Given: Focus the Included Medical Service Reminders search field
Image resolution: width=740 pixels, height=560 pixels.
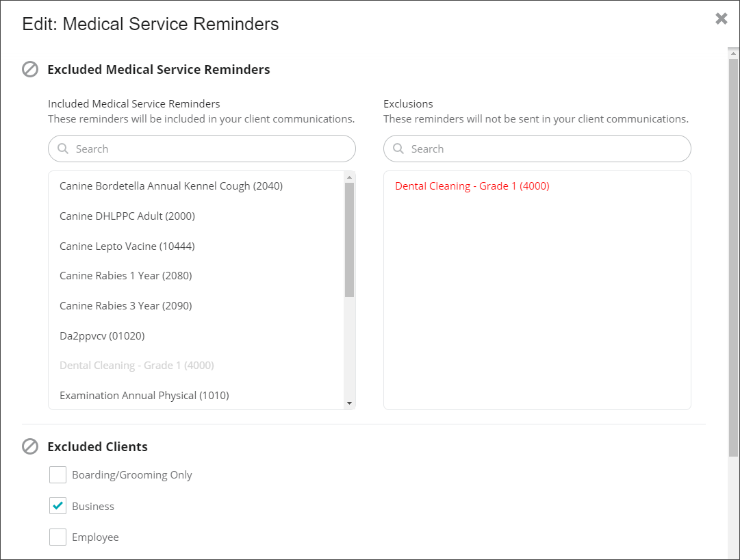Looking at the screenshot, I should 202,149.
